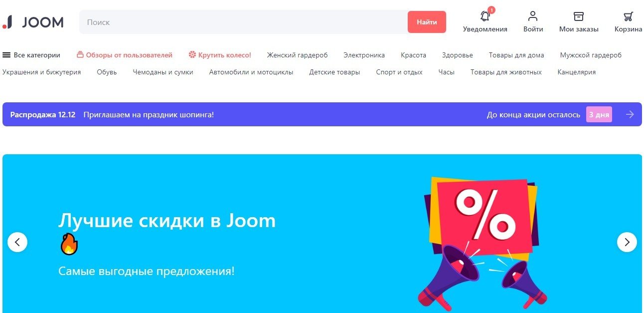Click the Joom logo
The height and width of the screenshot is (313, 644).
33,22
